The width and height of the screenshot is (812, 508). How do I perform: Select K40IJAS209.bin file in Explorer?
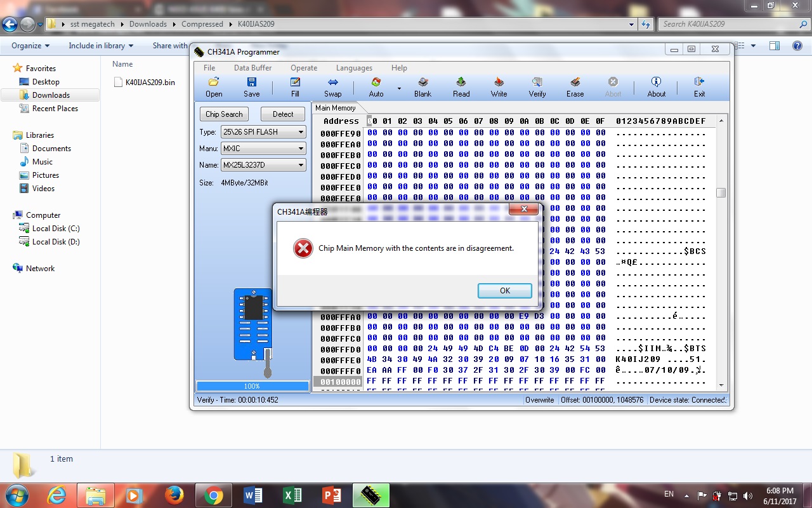(144, 82)
